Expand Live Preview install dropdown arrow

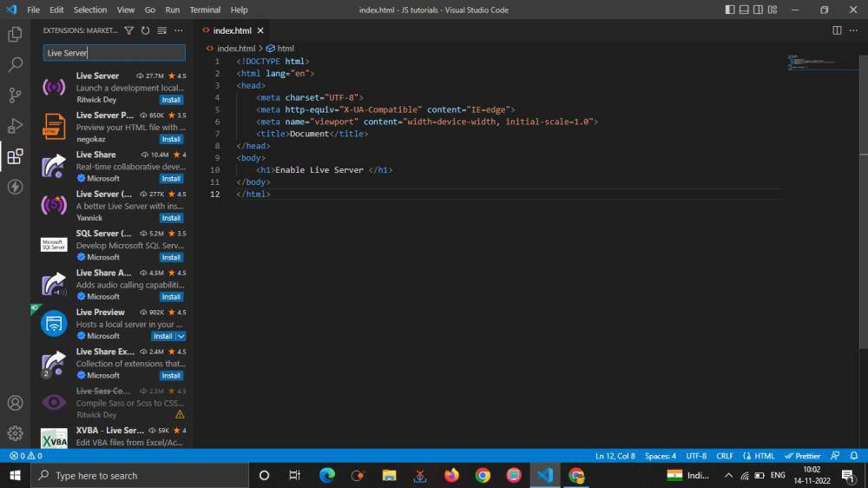pyautogui.click(x=181, y=336)
